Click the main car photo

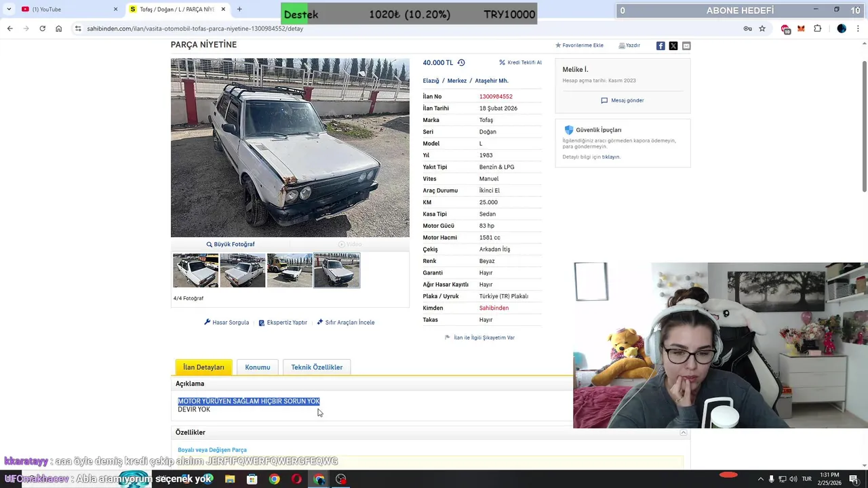point(290,148)
